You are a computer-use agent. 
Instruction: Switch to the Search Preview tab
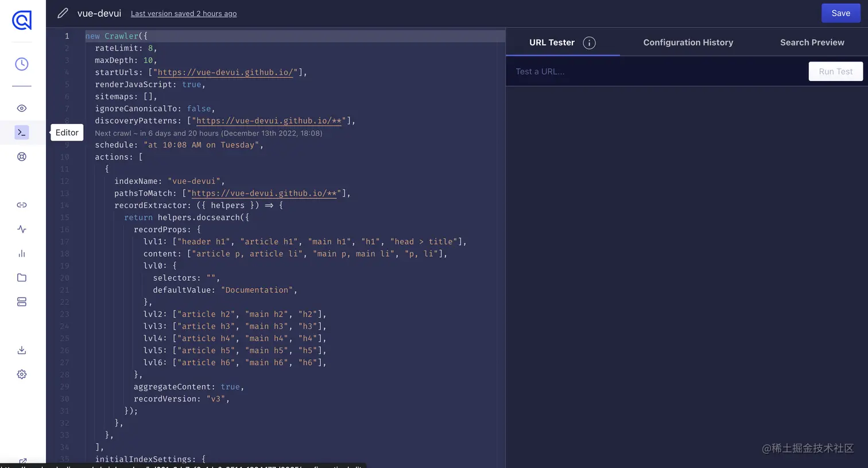point(812,42)
